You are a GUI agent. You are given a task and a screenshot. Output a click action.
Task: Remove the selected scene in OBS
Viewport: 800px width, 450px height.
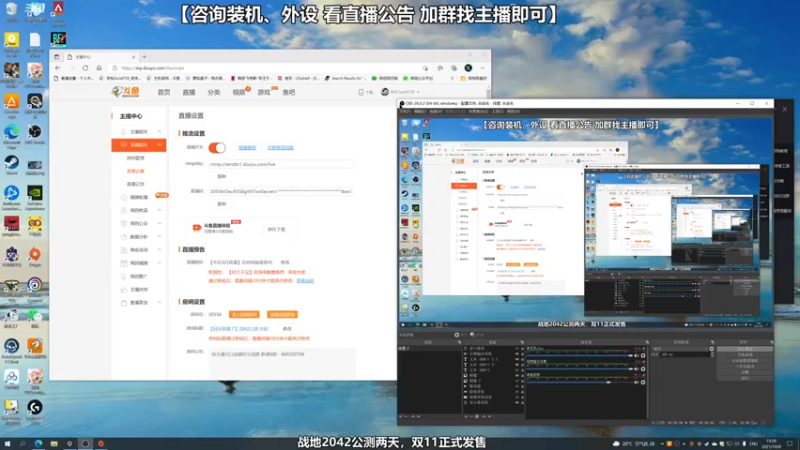406,416
